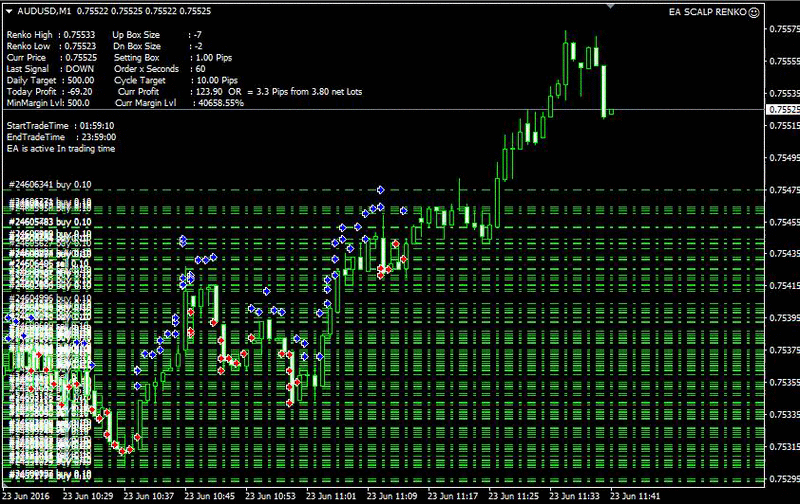Click the highlighted current price label on axis

[x=782, y=109]
